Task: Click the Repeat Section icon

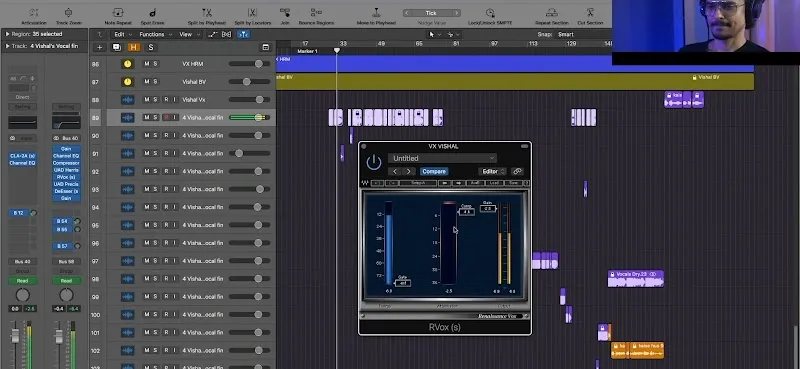Action: pos(552,13)
